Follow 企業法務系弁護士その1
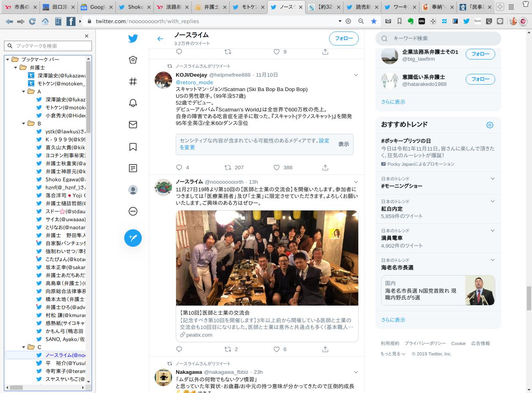 pyautogui.click(x=480, y=54)
